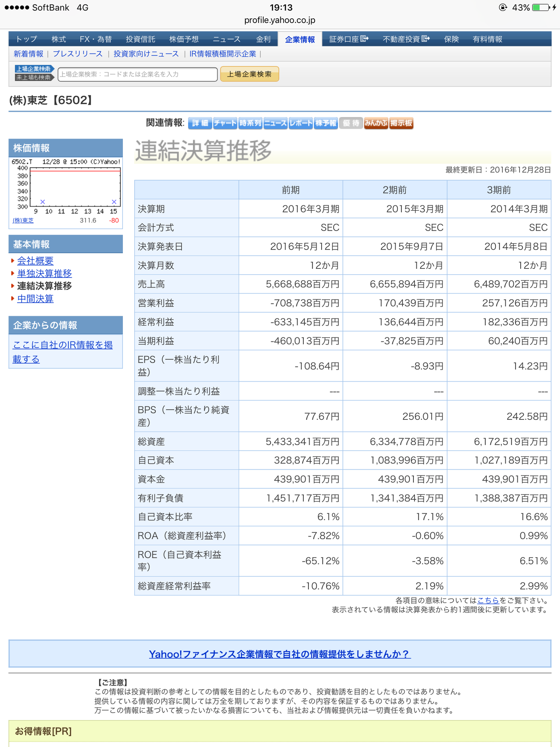The width and height of the screenshot is (560, 747).
Task: Select the 1,451,717百万円 debt cell
Action: coord(291,498)
